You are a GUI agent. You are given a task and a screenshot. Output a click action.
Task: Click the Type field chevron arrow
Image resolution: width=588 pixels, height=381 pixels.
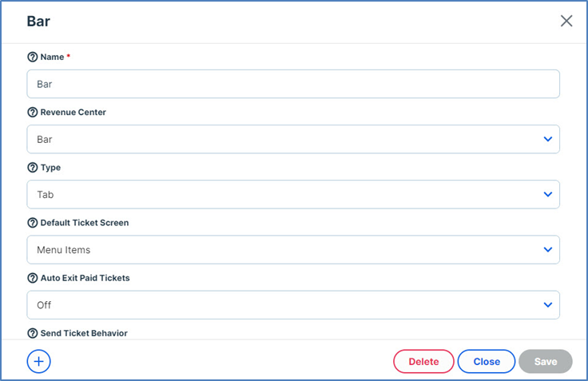click(x=548, y=194)
